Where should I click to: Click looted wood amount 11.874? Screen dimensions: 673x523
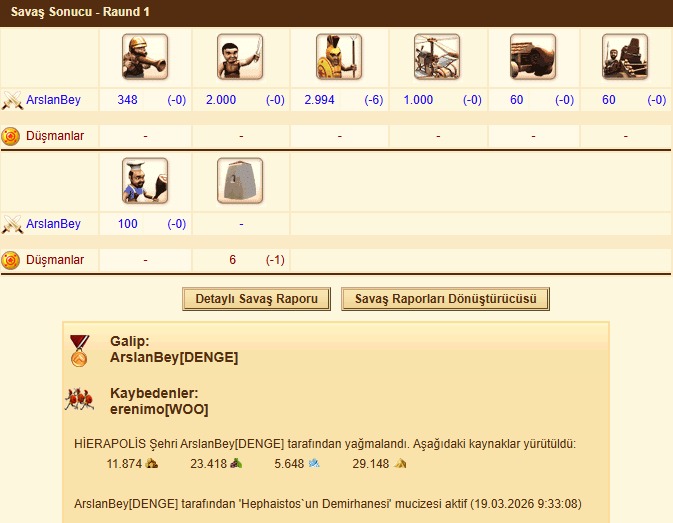point(124,464)
